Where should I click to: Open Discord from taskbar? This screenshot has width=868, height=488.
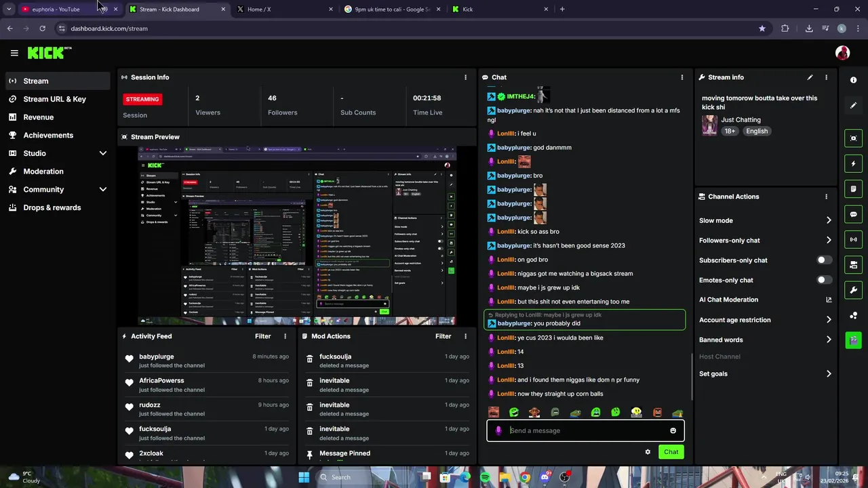tap(545, 477)
